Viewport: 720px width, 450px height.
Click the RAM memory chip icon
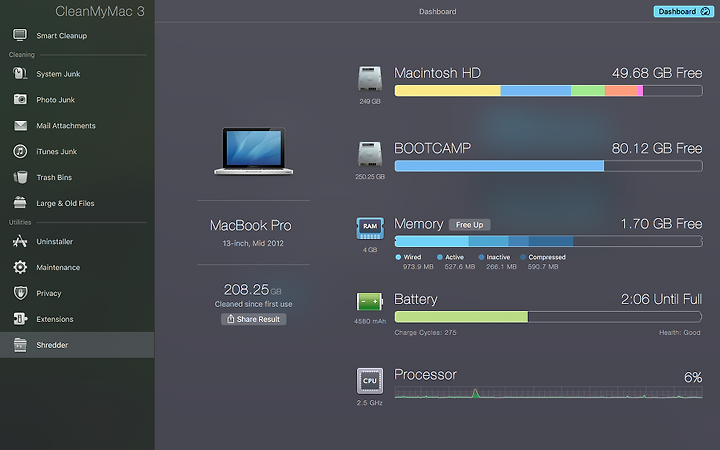[x=370, y=228]
